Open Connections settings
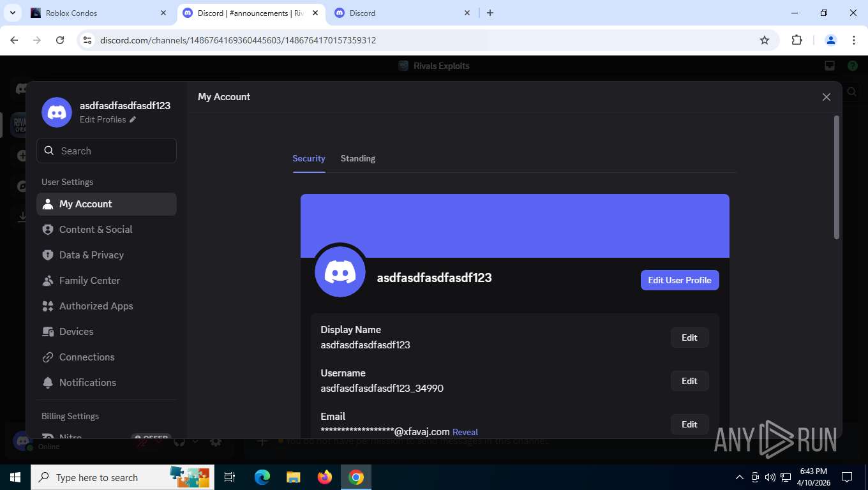The width and height of the screenshot is (868, 490). pyautogui.click(x=107, y=357)
